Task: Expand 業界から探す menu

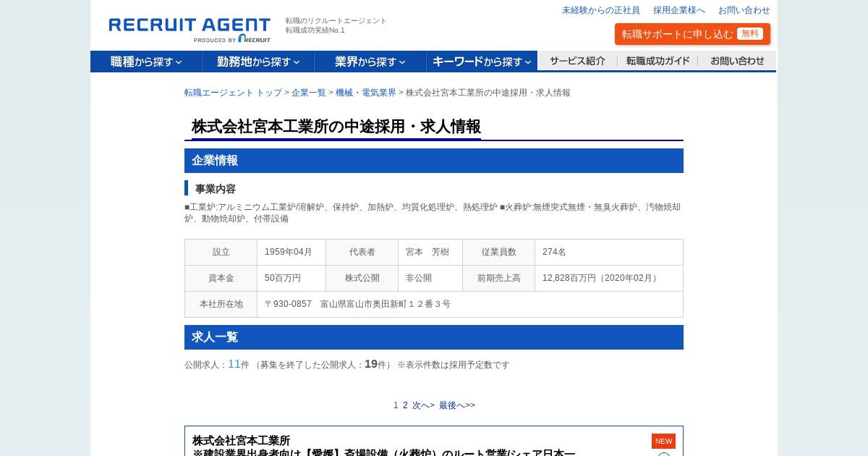Action: pyautogui.click(x=370, y=62)
